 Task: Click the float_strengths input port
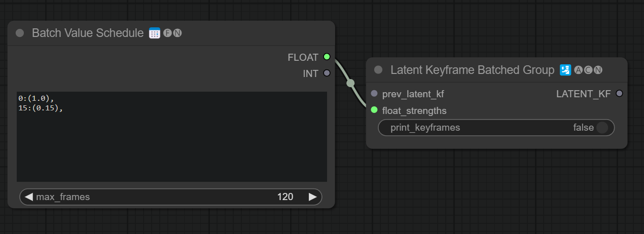point(374,110)
